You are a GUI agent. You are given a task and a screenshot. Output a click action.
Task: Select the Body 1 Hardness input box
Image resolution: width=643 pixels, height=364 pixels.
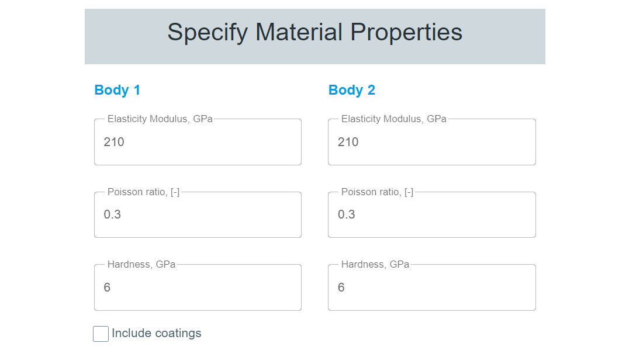[198, 287]
